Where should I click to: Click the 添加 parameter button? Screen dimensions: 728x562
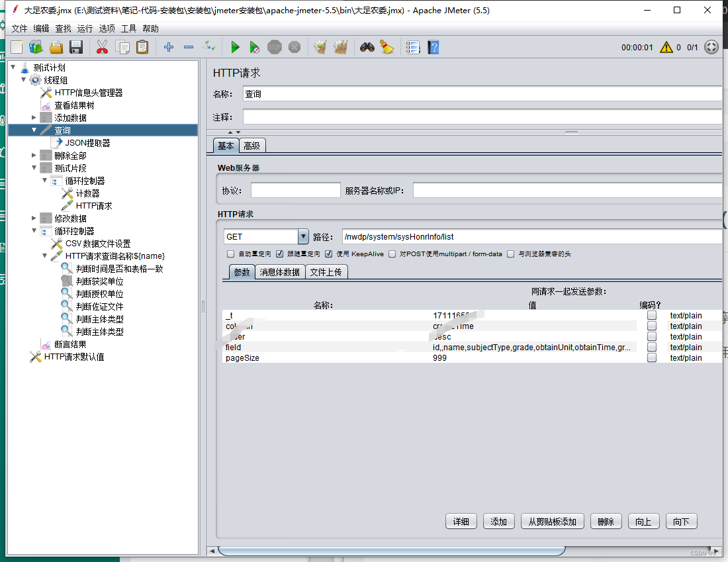coord(498,522)
